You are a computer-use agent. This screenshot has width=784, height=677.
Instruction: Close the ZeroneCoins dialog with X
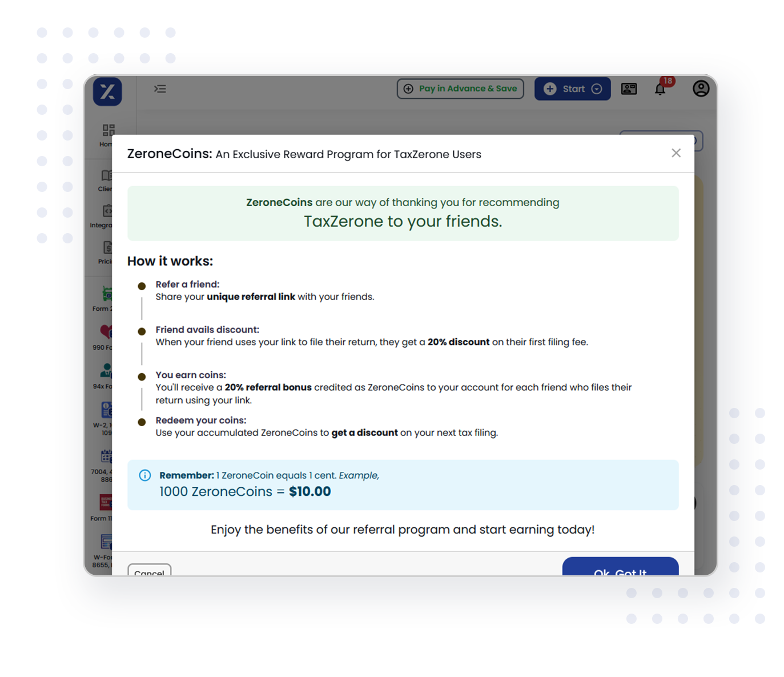676,153
